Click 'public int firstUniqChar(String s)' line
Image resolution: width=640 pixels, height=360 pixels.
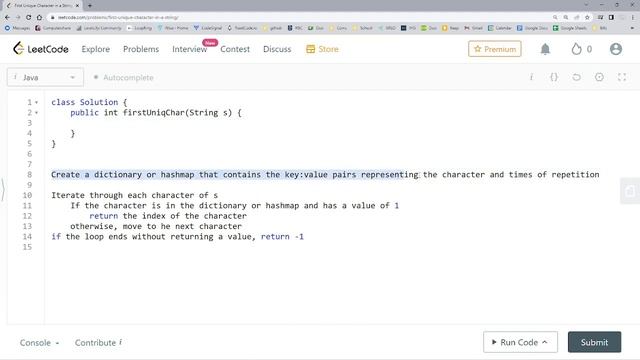click(156, 113)
